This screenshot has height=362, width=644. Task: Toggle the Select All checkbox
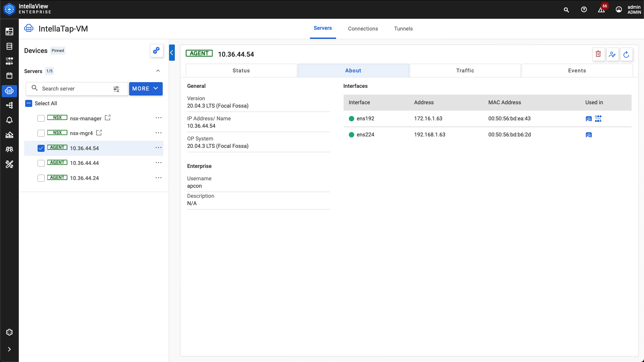point(29,103)
